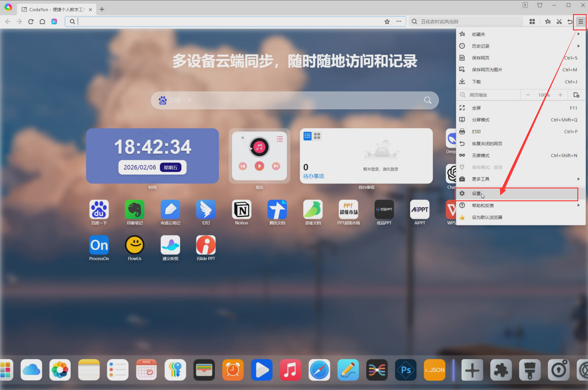Viewport: 588px width, 390px height.
Task: Switch todo widget to grid view
Action: (317, 136)
